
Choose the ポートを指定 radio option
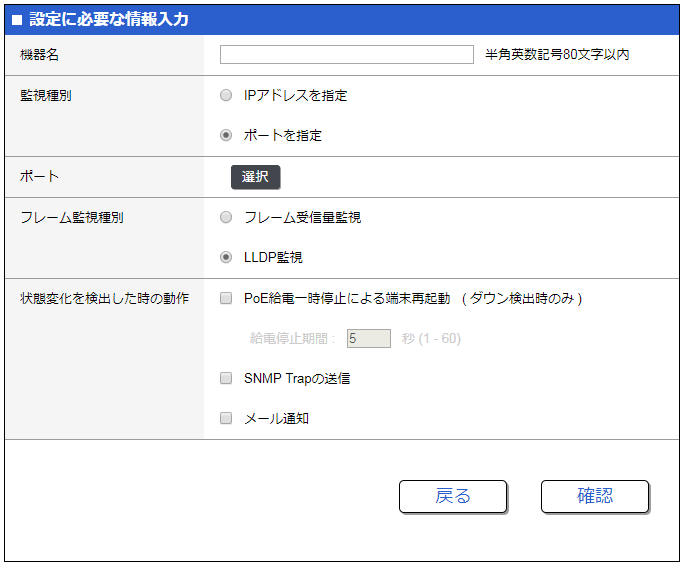click(226, 135)
